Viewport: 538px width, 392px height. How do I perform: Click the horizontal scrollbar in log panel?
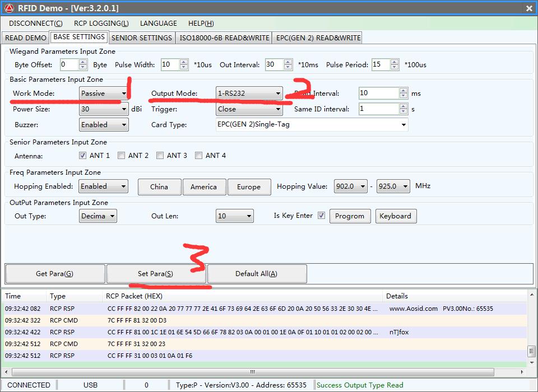point(252,372)
